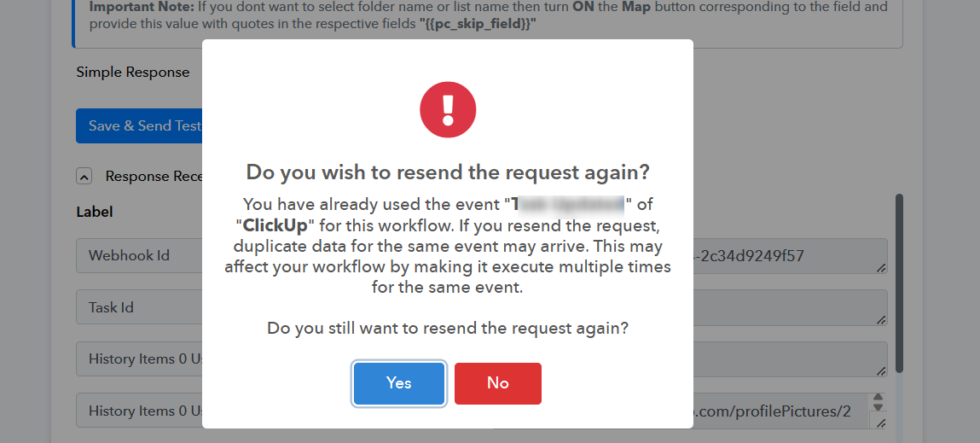Collapse the Response Received section chevron
The image size is (980, 443).
[x=84, y=177]
